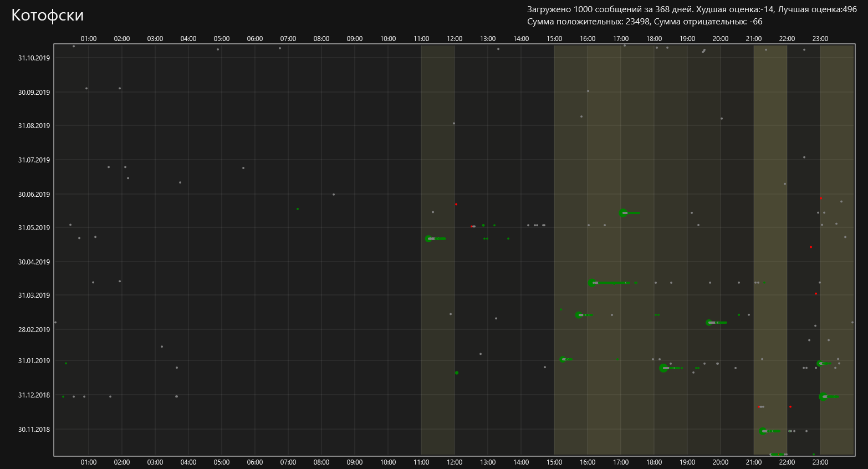Click large green dot after 16:00 in April 2019
Image resolution: width=868 pixels, height=469 pixels.
tap(591, 283)
